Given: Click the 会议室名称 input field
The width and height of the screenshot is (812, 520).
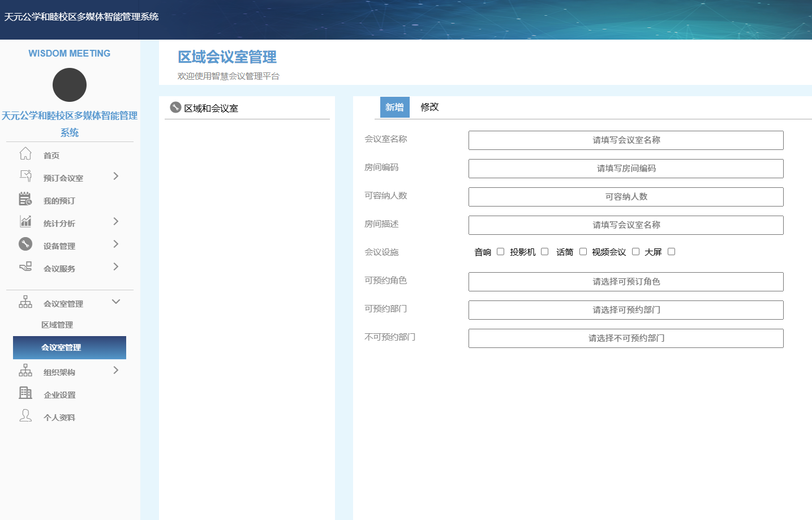Looking at the screenshot, I should [626, 140].
